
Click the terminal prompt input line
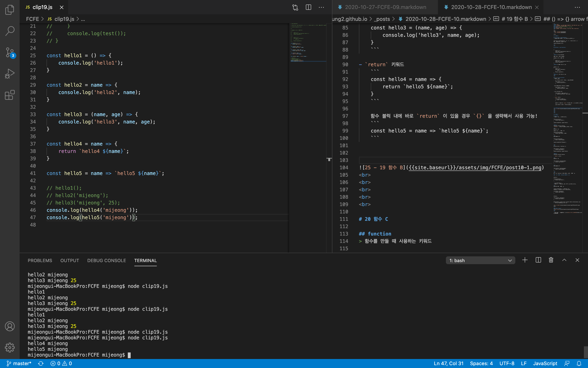pyautogui.click(x=79, y=355)
